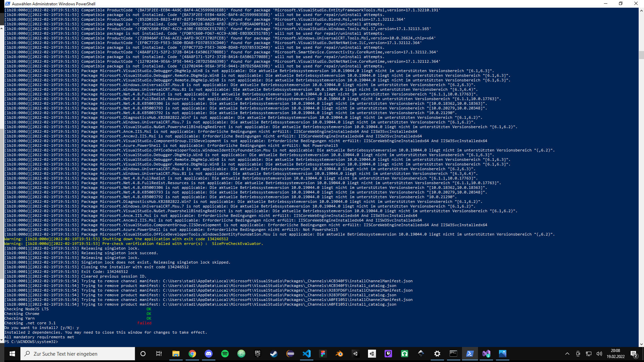The width and height of the screenshot is (644, 362).
Task: Open the green house-shaped app icon
Action: point(404,354)
